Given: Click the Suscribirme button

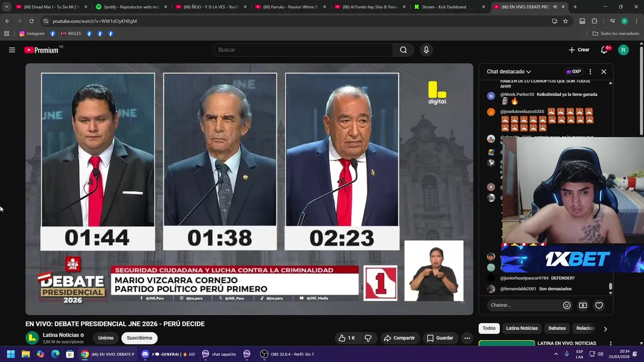Looking at the screenshot, I should click(139, 338).
